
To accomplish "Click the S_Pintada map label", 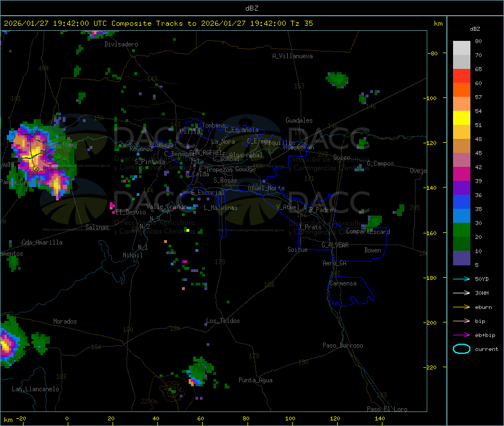I will point(150,162).
